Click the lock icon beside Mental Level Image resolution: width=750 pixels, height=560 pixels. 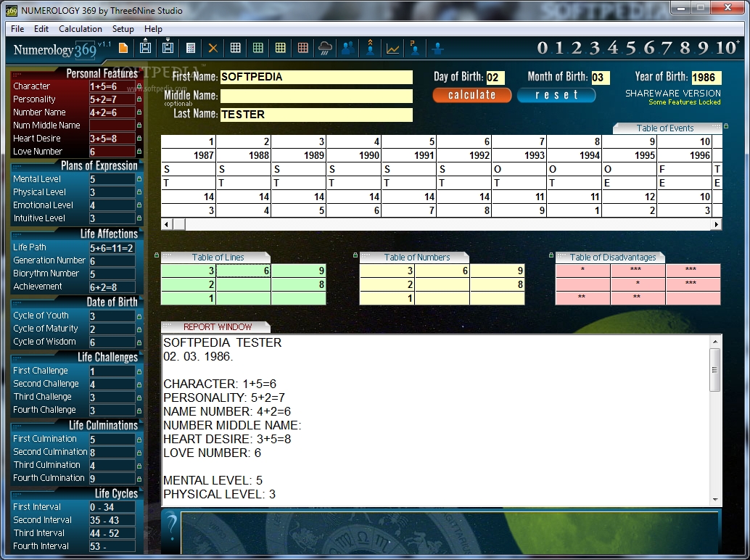pos(139,179)
